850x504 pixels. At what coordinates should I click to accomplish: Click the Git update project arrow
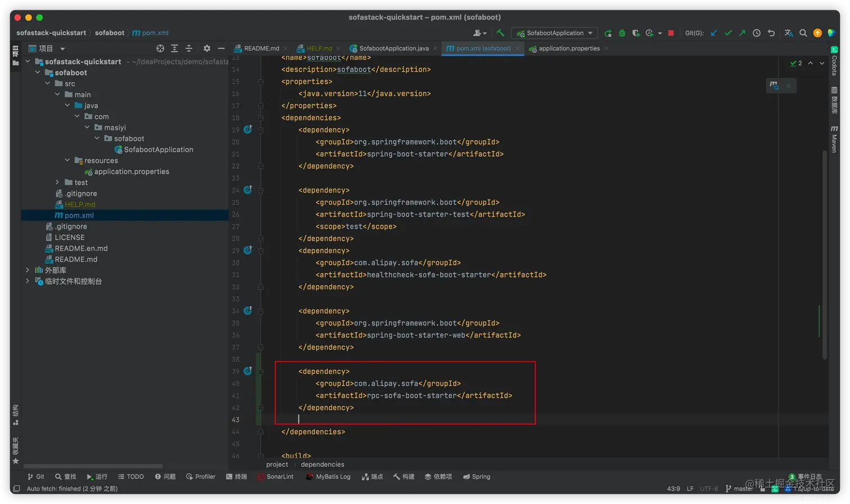point(714,33)
